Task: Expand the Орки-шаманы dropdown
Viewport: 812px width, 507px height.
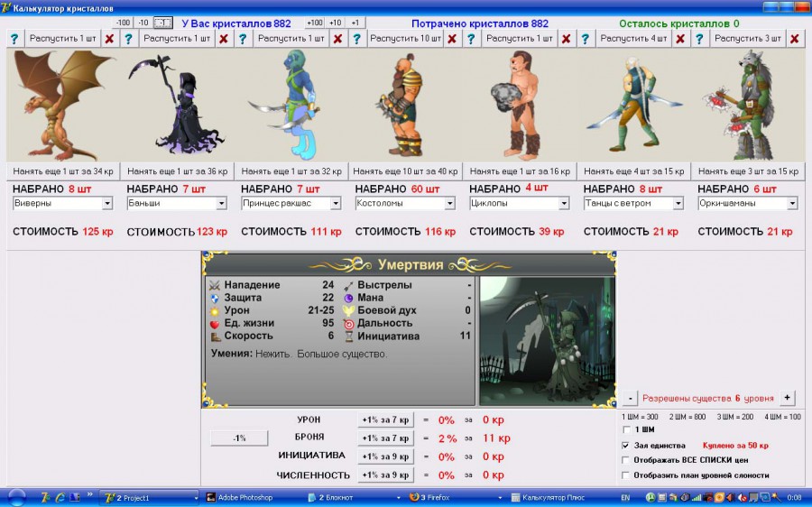Action: coord(792,204)
